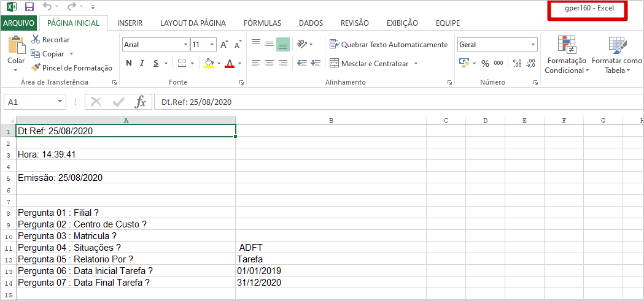Viewport: 644px width, 301px height.
Task: Align text to middle of cell
Action: pos(270,44)
